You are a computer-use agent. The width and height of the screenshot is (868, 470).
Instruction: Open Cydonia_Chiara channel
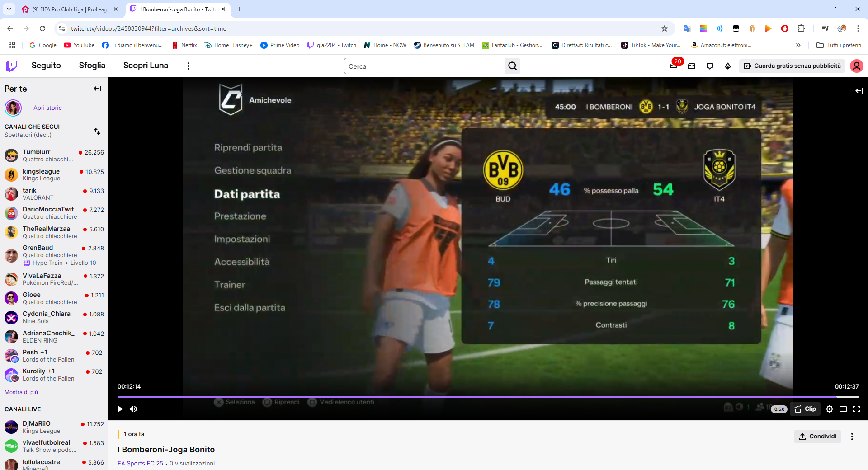tap(54, 317)
